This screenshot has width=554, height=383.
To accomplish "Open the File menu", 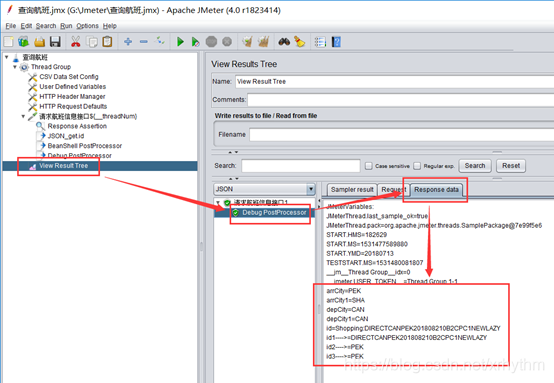I will coord(11,26).
